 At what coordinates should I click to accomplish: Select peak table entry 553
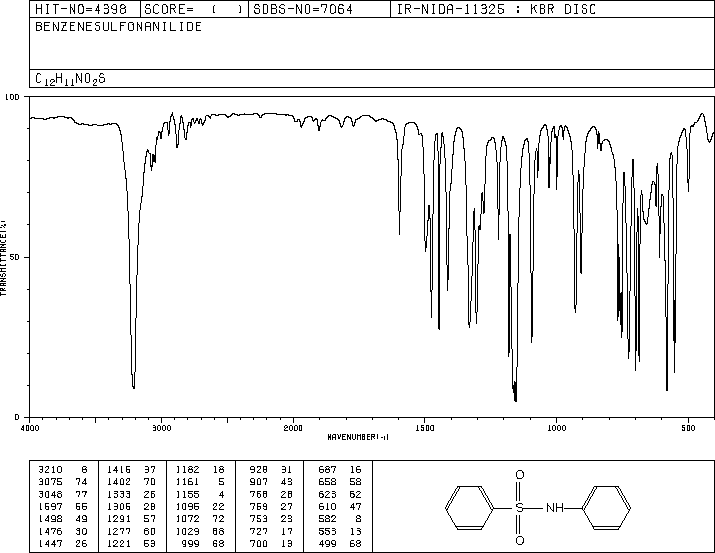[x=340, y=532]
